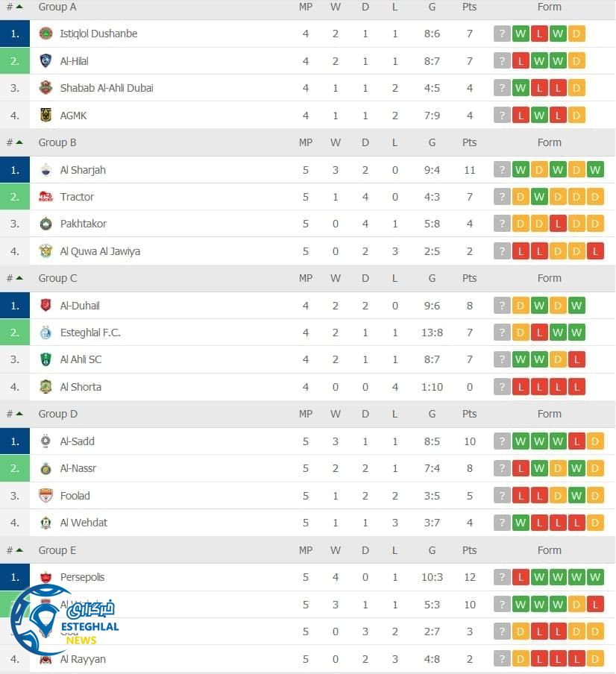Click the Pts column header in Group B
616x674 pixels.
tap(469, 142)
